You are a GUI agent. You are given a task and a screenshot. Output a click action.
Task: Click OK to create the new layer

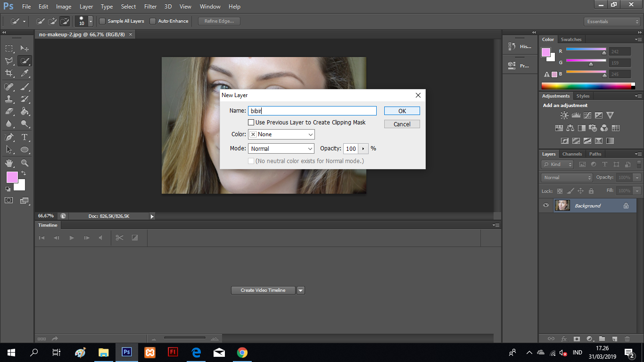tap(402, 110)
